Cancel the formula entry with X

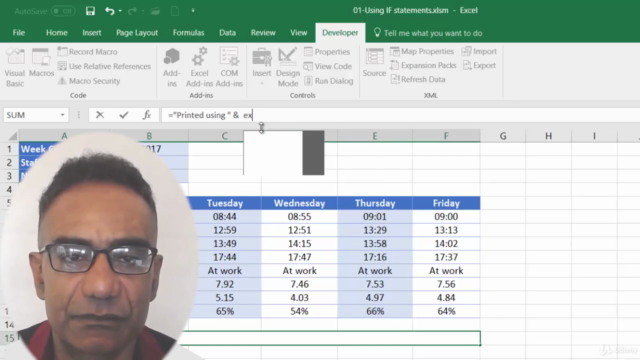(100, 115)
